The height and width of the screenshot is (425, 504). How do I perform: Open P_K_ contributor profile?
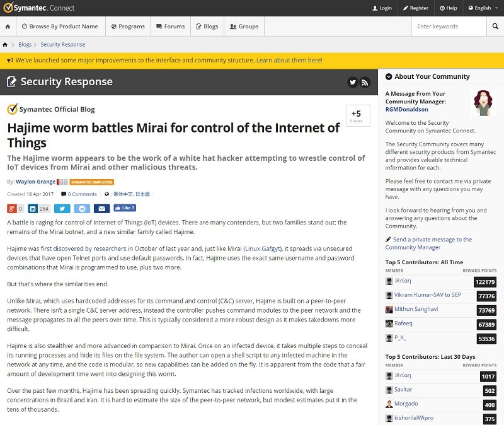tap(400, 337)
